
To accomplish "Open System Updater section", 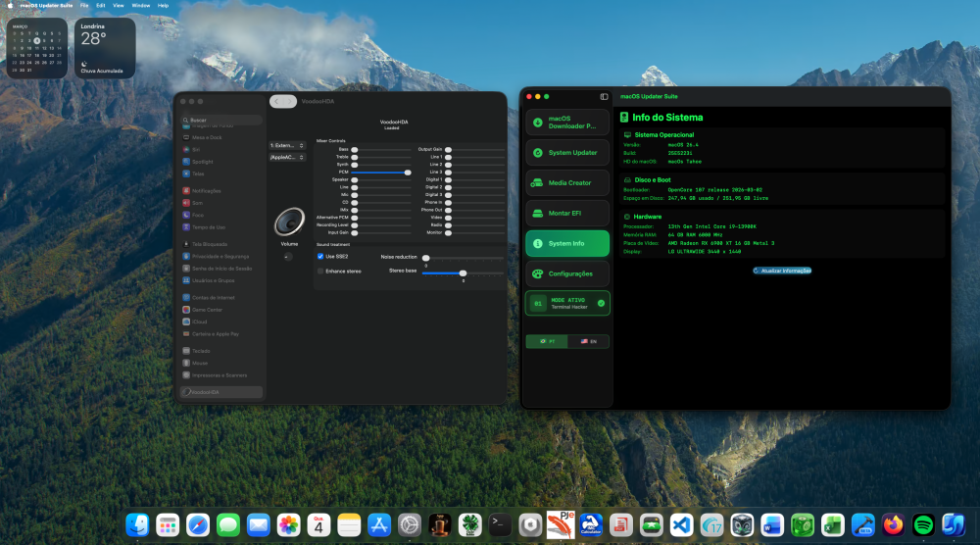I will click(x=567, y=153).
